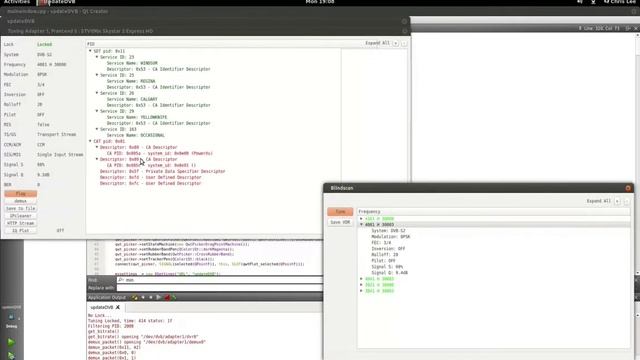Open the volume indicator in the top bar
Viewport: 640px width, 360px height.
click(x=580, y=2)
